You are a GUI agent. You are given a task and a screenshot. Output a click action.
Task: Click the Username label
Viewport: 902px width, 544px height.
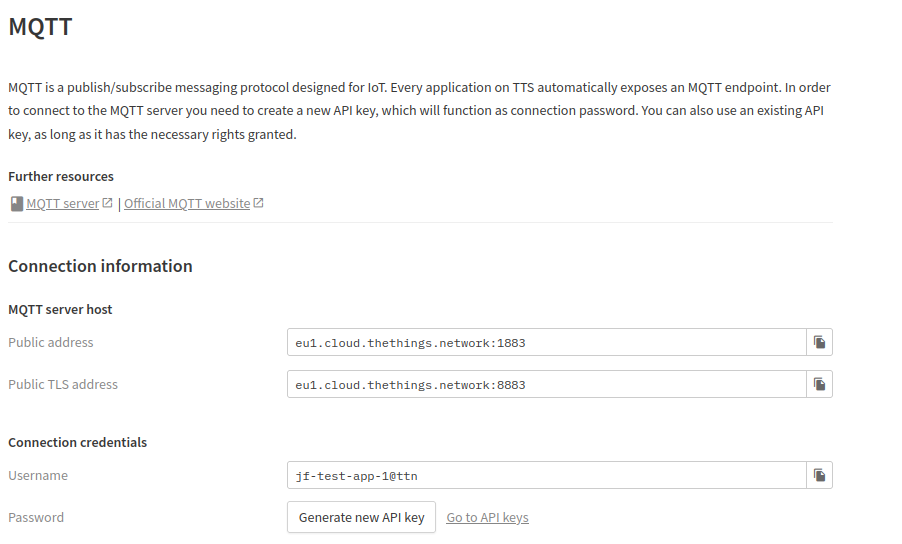pyautogui.click(x=38, y=476)
